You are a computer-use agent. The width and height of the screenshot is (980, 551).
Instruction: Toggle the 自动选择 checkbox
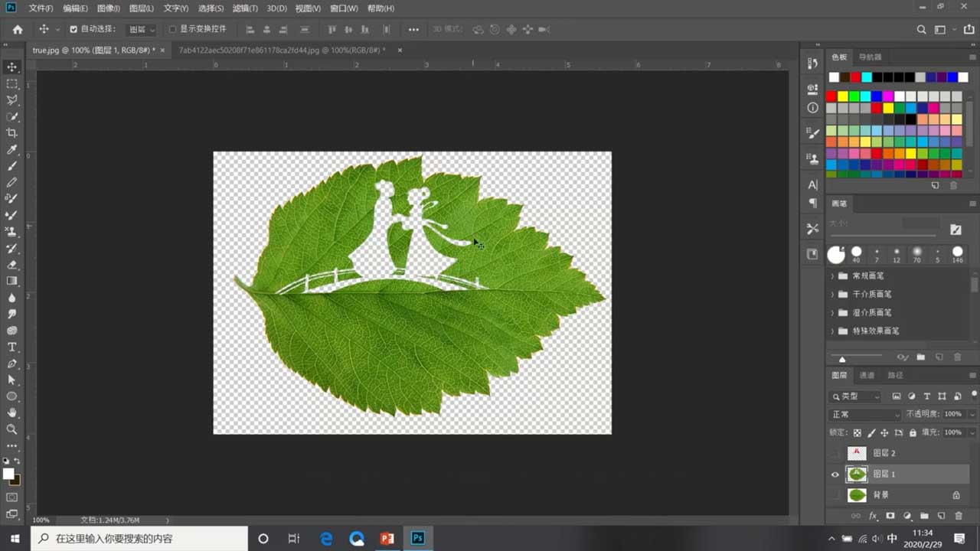tap(73, 30)
